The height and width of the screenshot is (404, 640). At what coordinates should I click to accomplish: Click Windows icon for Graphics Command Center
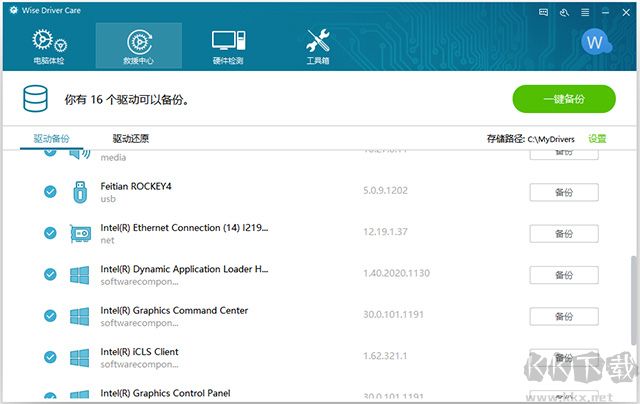click(x=80, y=316)
